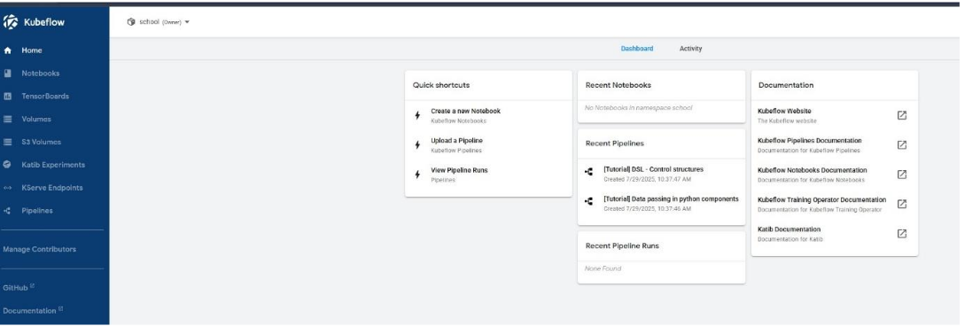Open Manage Contributors in the sidebar
The width and height of the screenshot is (980, 334).
(39, 249)
